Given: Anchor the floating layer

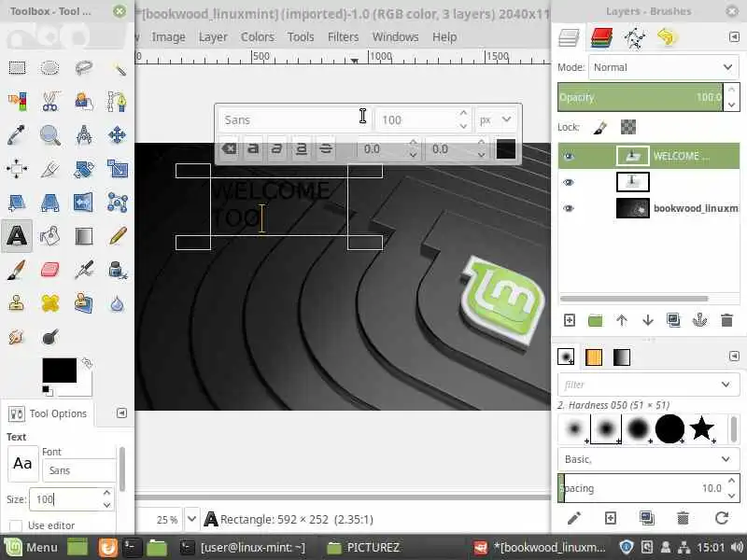Looking at the screenshot, I should [699, 320].
